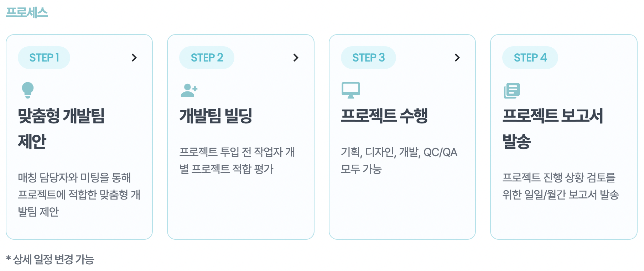Click the 프로젝트 보고서 발송 title

552,128
